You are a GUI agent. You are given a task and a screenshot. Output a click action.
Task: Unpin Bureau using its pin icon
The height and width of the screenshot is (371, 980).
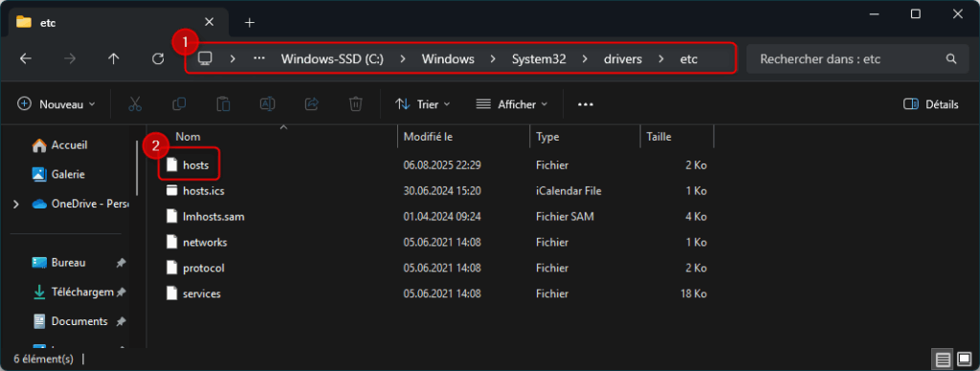(x=121, y=263)
